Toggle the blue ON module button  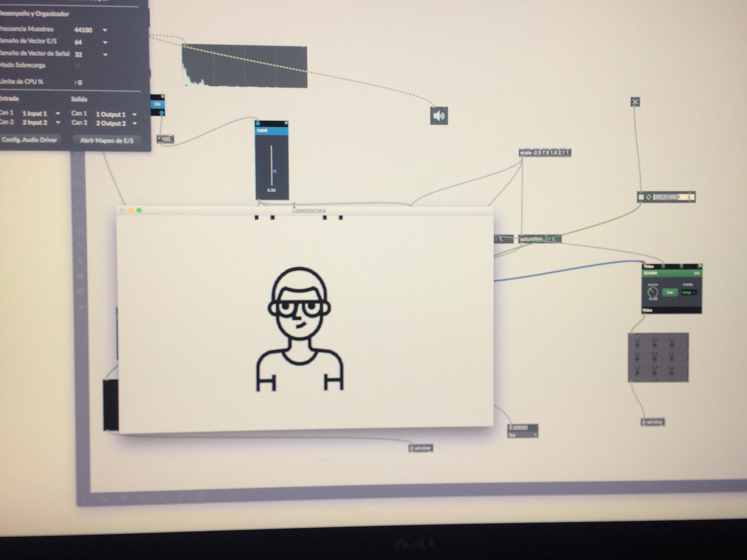(x=157, y=104)
